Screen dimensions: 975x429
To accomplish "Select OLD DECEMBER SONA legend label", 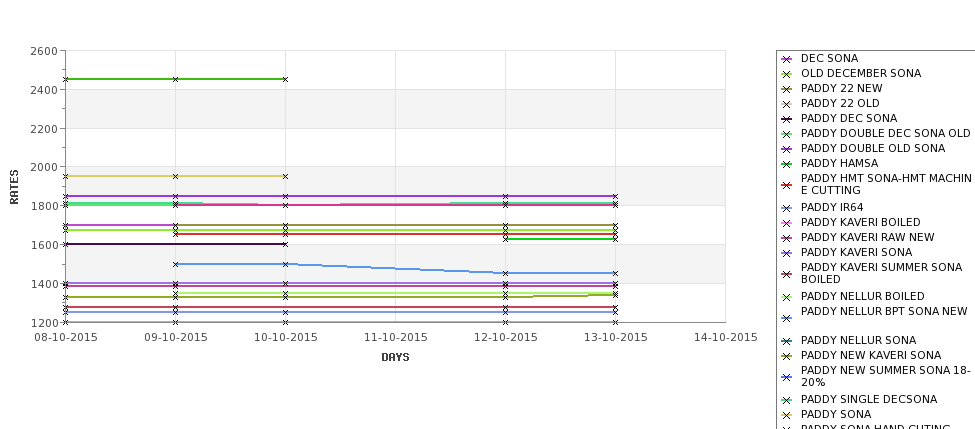I will pos(861,73).
